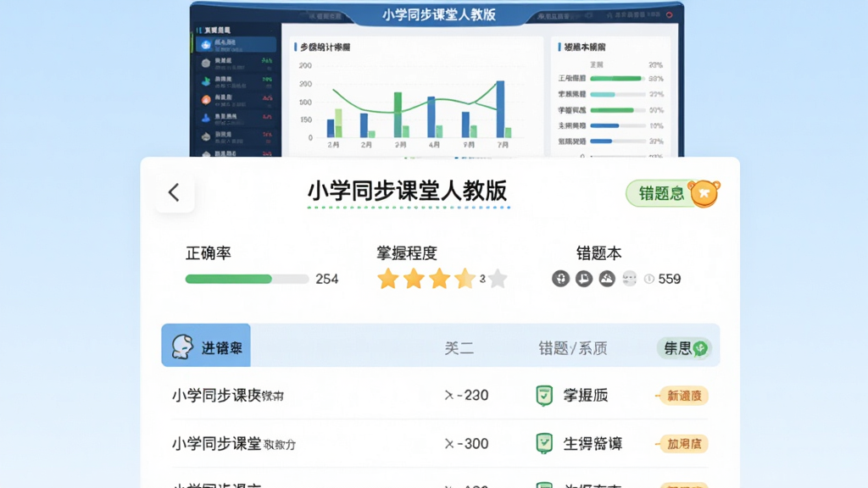Click the 集思 button with green icon
The image size is (868, 488).
pos(684,348)
